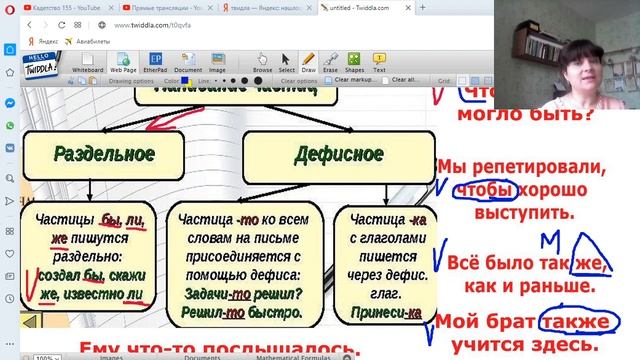
Task: Choose the thickest line width dot
Action: (258, 81)
